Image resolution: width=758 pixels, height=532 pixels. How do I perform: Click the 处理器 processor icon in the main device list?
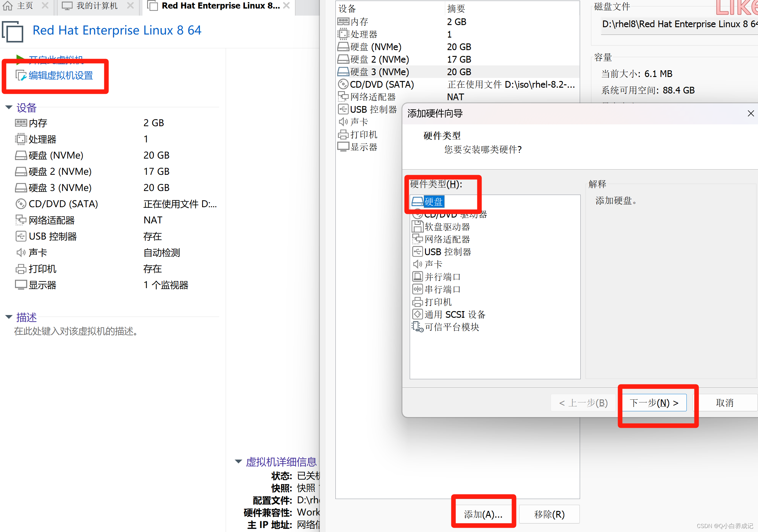(21, 139)
